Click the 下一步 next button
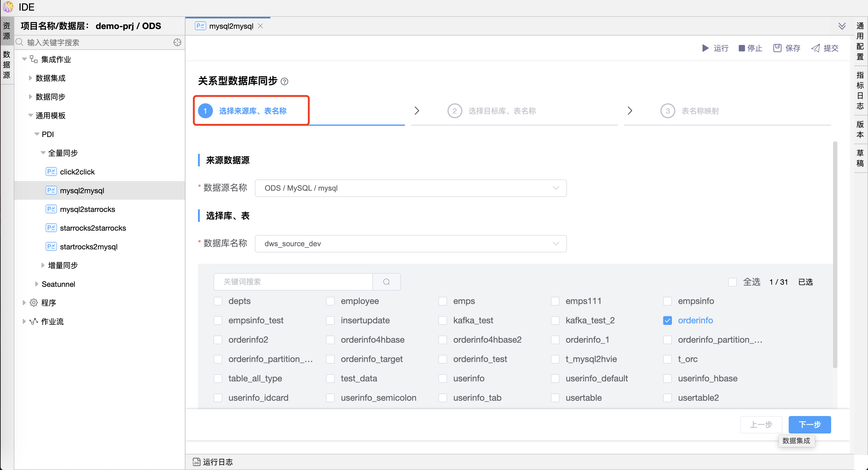 (809, 424)
